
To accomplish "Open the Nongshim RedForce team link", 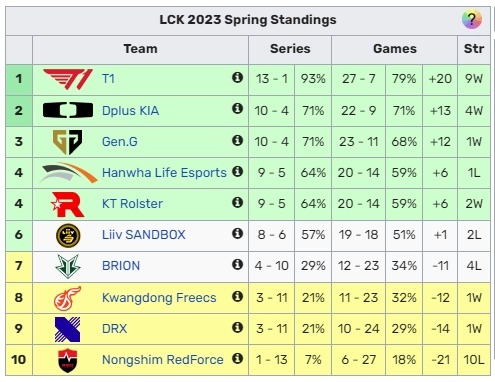I will coord(163,360).
